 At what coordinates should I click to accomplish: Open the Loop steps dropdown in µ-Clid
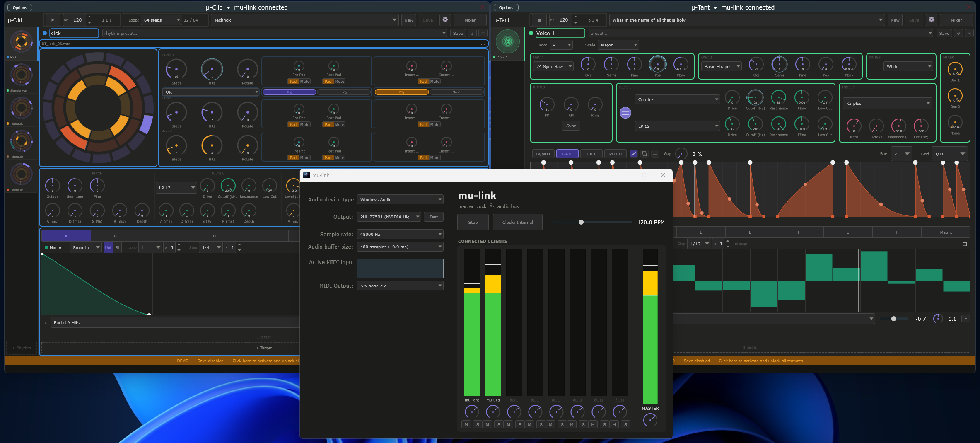pos(161,20)
